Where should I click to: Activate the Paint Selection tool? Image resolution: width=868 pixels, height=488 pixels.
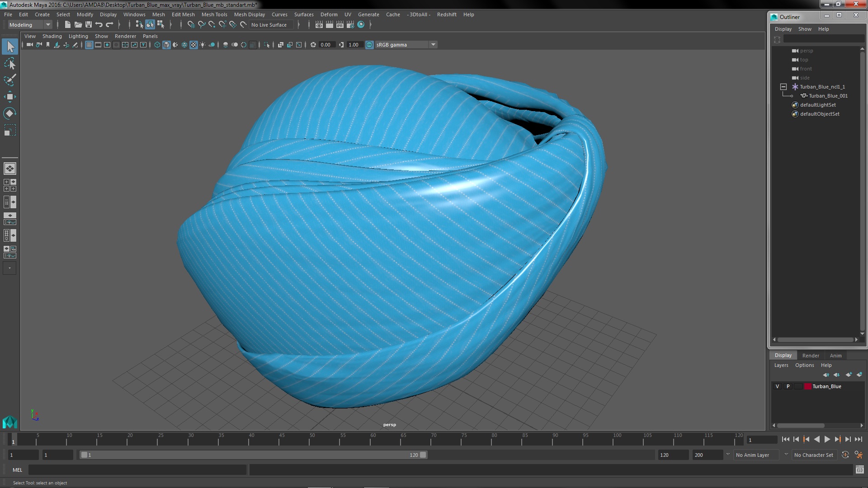(x=10, y=80)
